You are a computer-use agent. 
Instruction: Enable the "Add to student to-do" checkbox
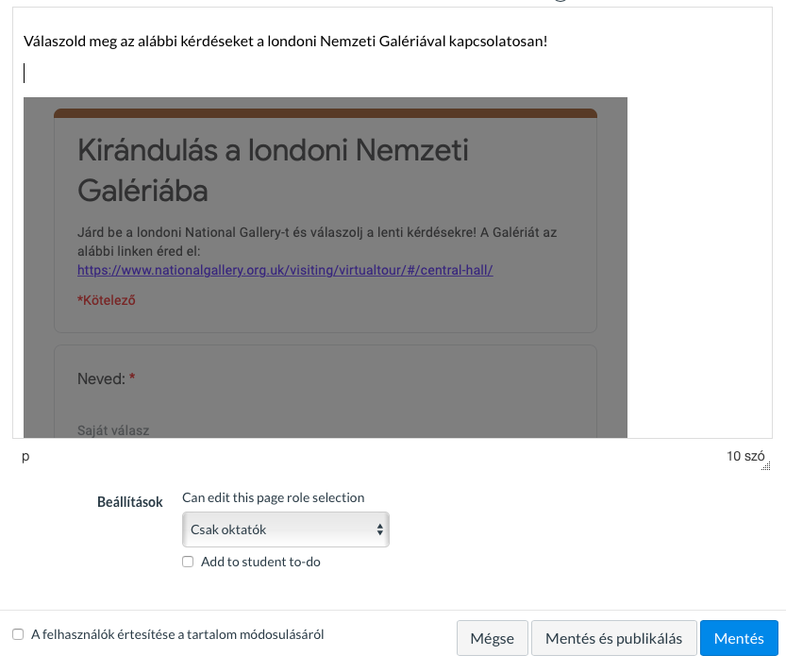tap(188, 562)
